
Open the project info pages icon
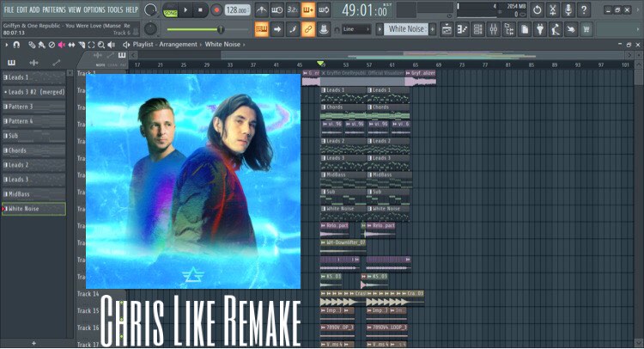pos(525,29)
